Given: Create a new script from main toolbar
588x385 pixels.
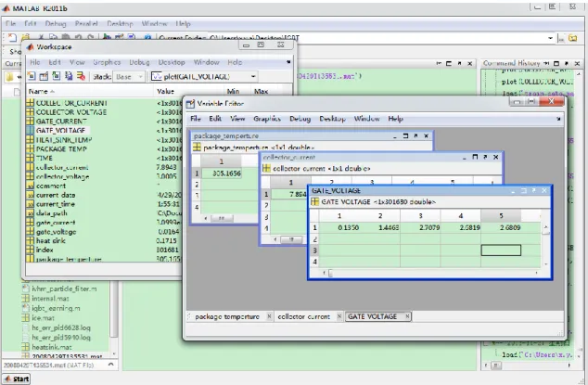Looking at the screenshot, I should coord(12,37).
